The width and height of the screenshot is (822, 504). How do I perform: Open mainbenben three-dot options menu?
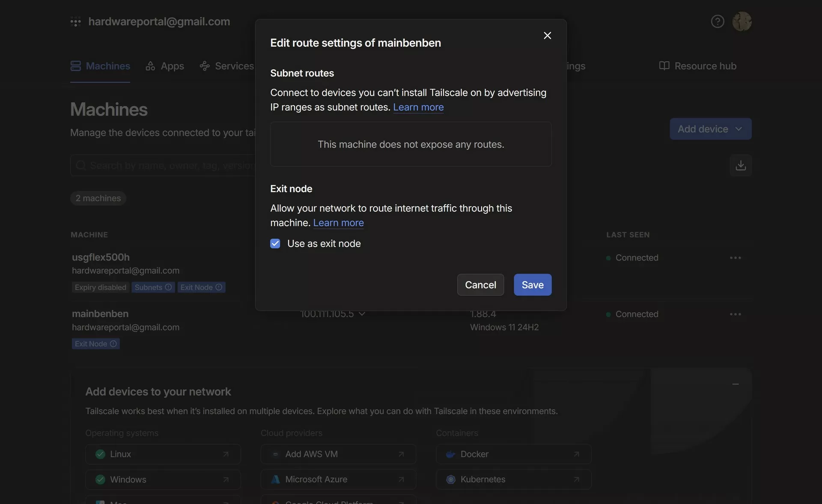(x=735, y=314)
